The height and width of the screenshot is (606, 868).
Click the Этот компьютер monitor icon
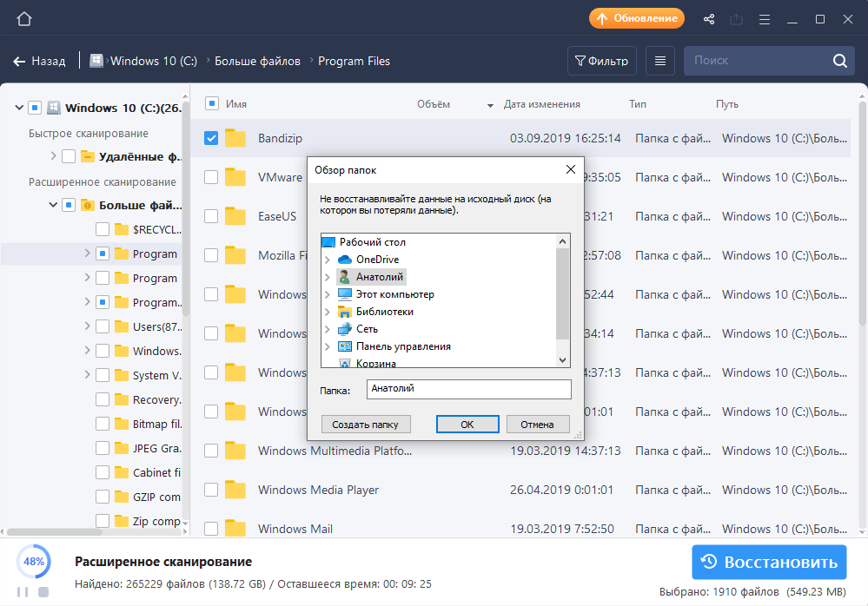(344, 294)
